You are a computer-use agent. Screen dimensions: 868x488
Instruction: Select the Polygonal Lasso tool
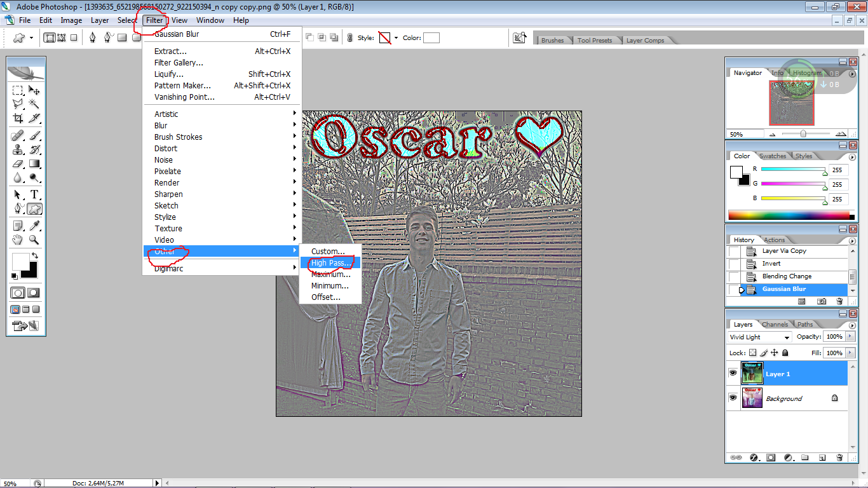[18, 104]
